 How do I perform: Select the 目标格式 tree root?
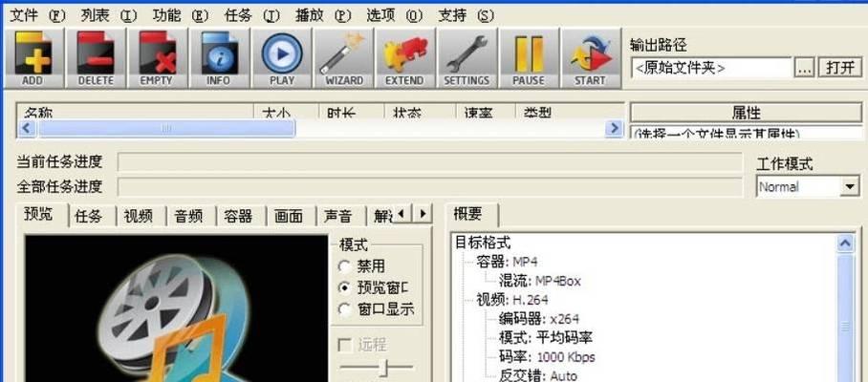click(482, 243)
